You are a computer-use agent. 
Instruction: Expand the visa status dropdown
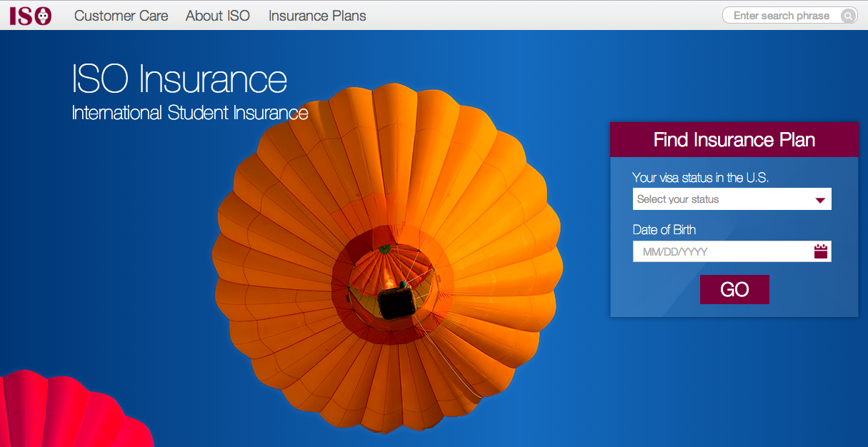(x=732, y=199)
